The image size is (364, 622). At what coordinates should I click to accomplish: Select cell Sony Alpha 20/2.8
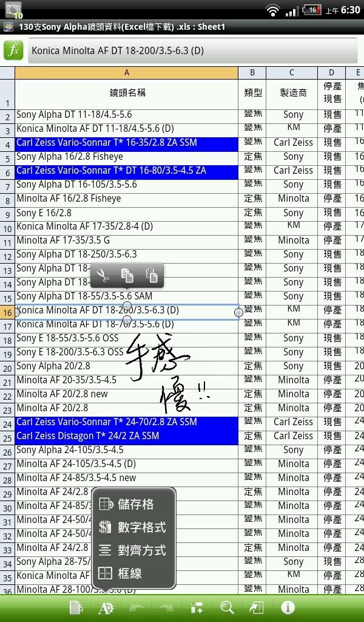click(127, 367)
